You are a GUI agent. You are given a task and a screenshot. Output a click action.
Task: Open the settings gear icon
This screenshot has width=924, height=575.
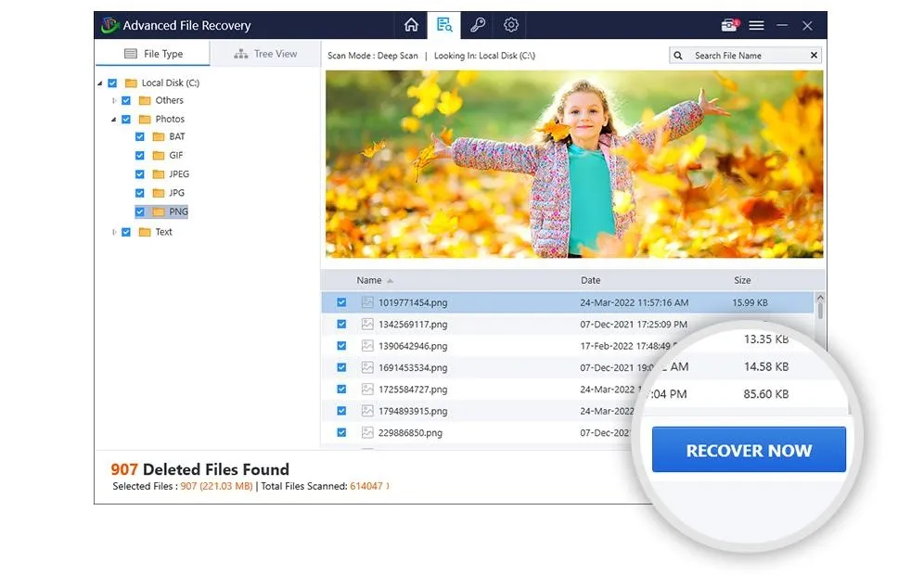[511, 25]
